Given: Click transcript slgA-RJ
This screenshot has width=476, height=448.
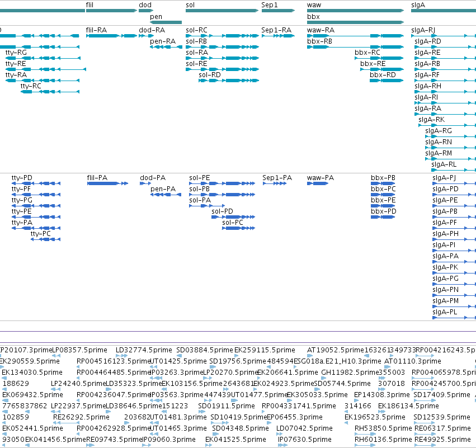Looking at the screenshot, I should tap(444, 36).
